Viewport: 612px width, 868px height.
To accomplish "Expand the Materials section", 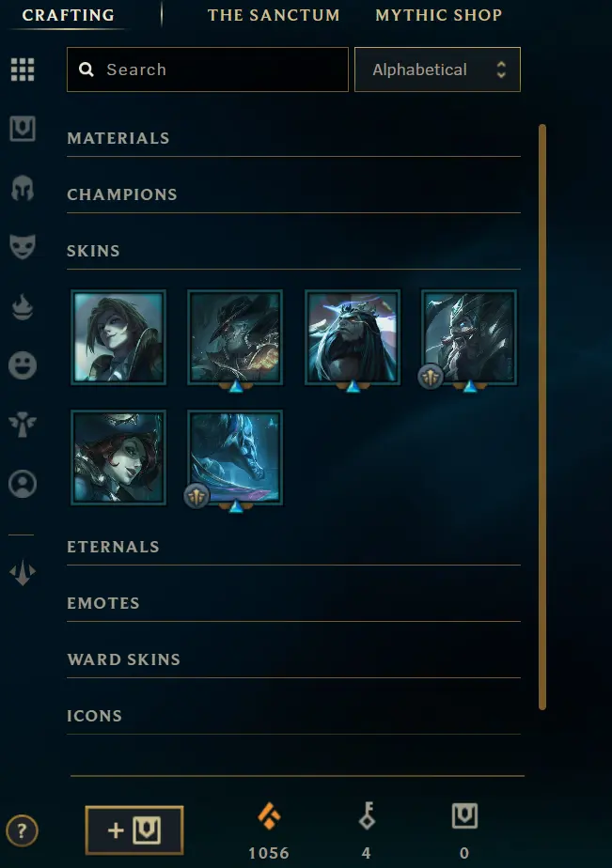I will click(293, 138).
